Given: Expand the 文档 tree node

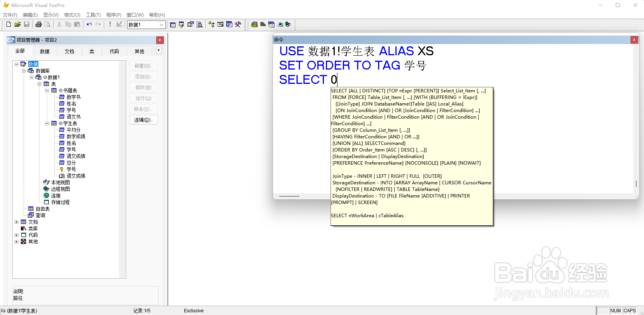Looking at the screenshot, I should pos(16,222).
